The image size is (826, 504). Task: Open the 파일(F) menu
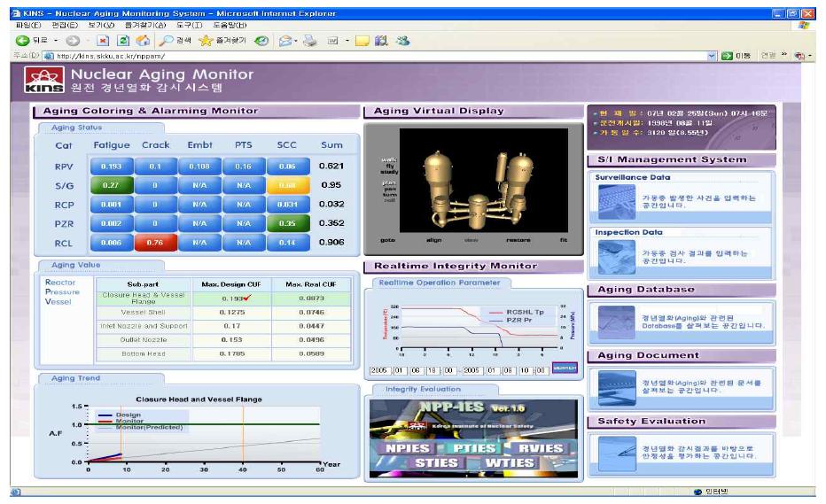pos(18,24)
